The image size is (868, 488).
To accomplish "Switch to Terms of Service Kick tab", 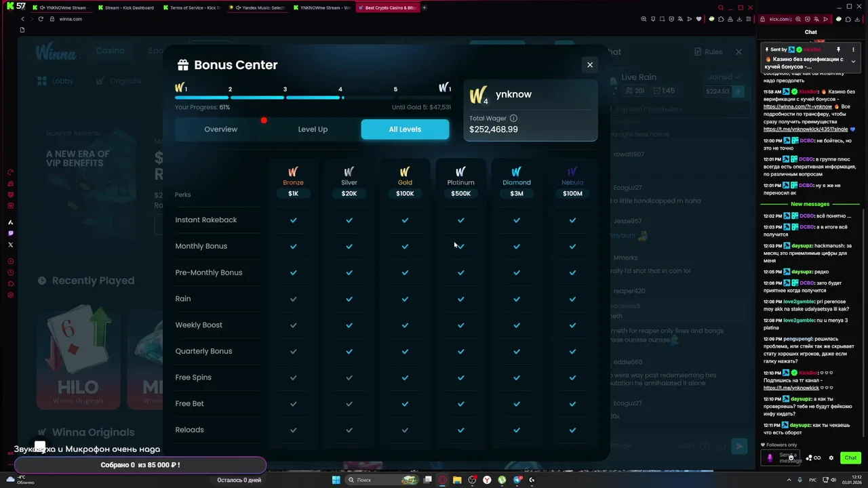I will coord(191,7).
